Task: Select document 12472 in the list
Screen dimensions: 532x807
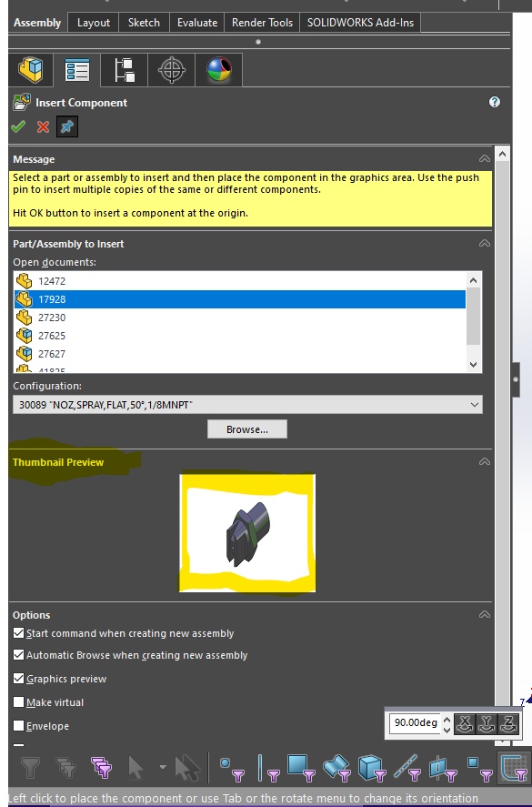Action: pyautogui.click(x=240, y=281)
